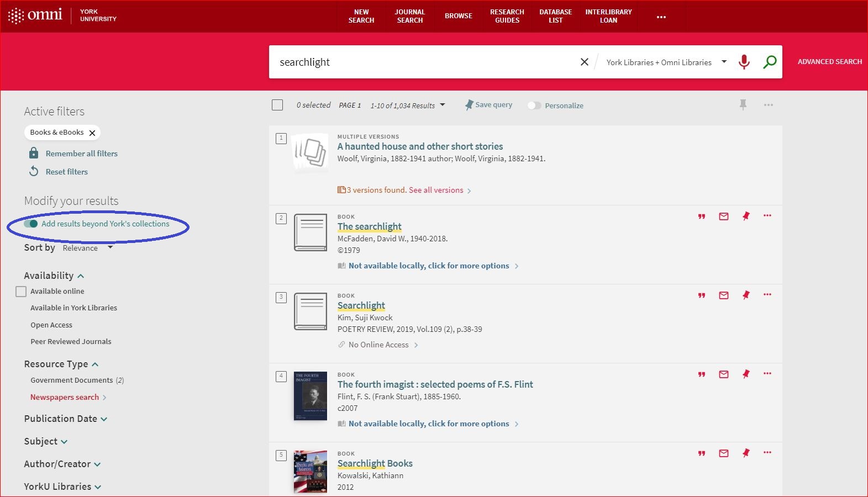
Task: Open the three-dot menu in results toolbar
Action: [769, 104]
